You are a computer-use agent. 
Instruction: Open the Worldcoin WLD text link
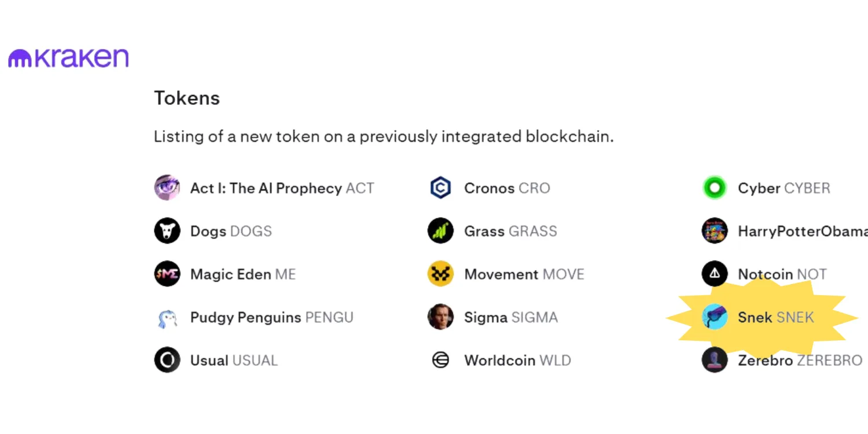(518, 361)
